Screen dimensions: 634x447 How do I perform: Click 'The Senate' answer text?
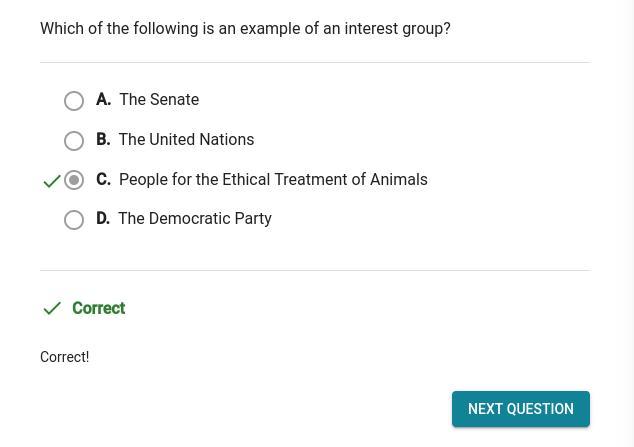(x=159, y=100)
